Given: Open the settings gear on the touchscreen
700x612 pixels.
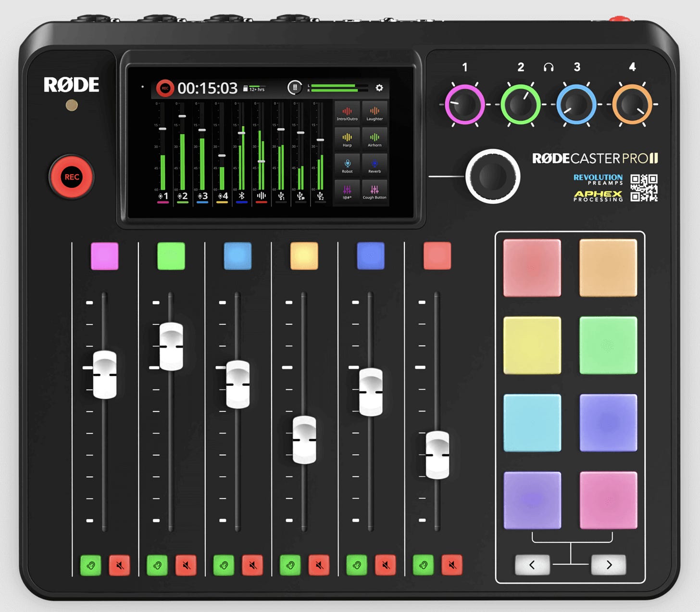Looking at the screenshot, I should point(379,88).
